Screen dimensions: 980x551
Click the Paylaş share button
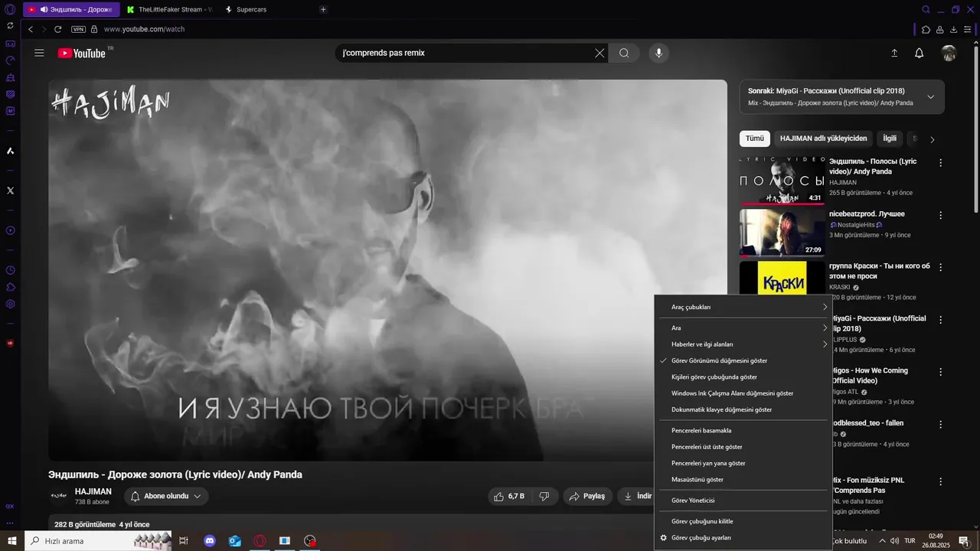(x=588, y=496)
